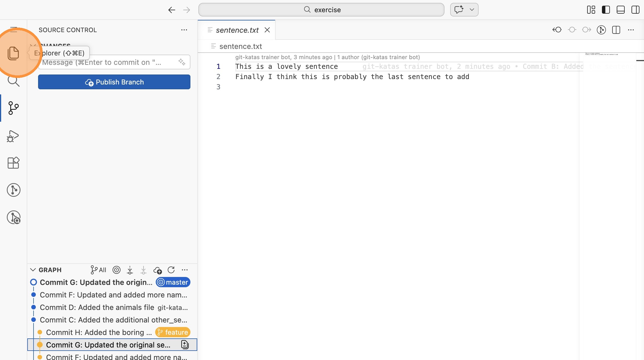Open Copilot chat dropdown arrow
This screenshot has height=360, width=644.
[472, 10]
